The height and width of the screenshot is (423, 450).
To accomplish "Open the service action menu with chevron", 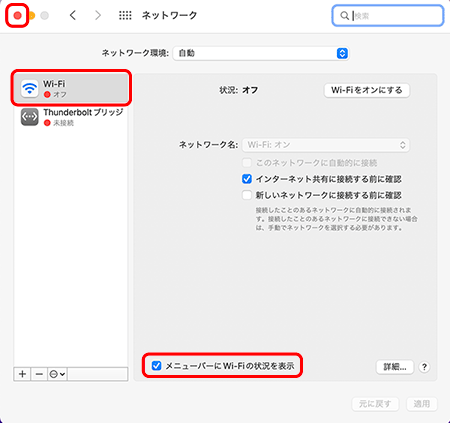I will click(x=57, y=374).
